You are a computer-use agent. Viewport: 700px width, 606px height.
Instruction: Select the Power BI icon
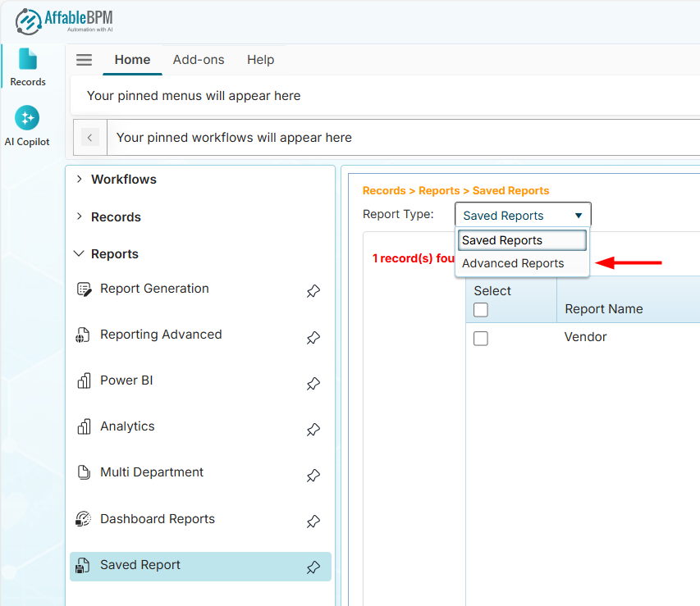tap(82, 381)
